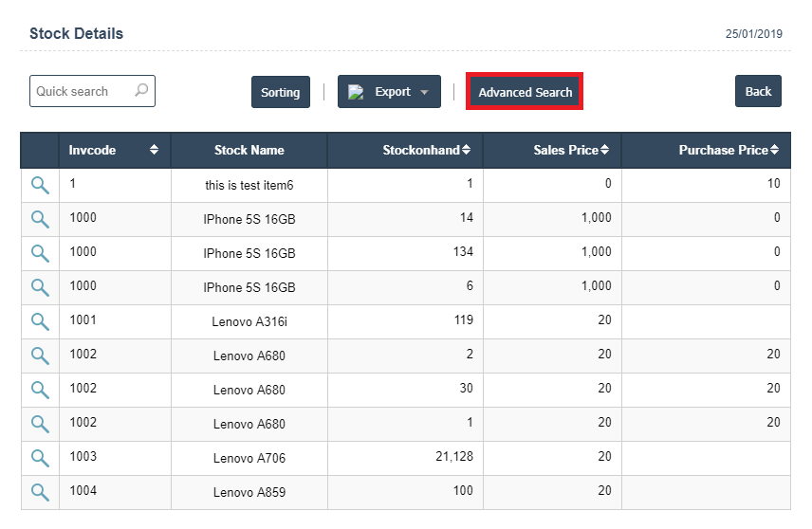This screenshot has width=812, height=529.
Task: Click magnifier icon for 'this is test item6' row
Action: (40, 185)
